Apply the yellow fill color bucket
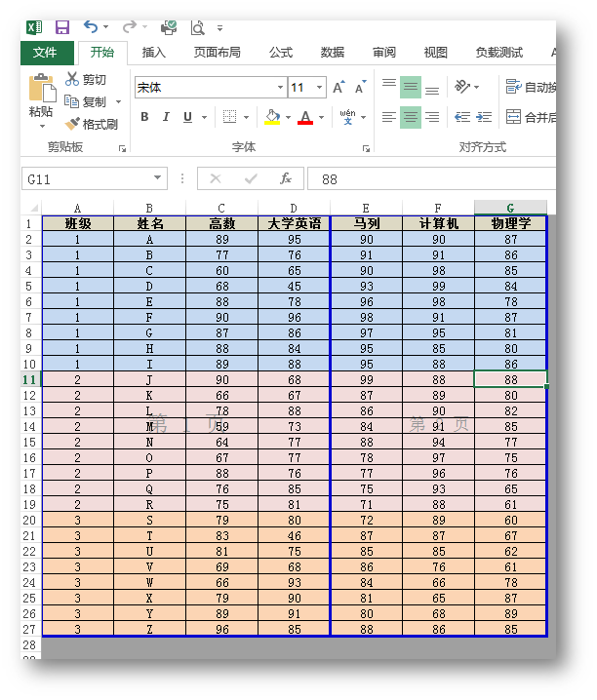Viewport: 597px width, 700px height. coord(272,117)
